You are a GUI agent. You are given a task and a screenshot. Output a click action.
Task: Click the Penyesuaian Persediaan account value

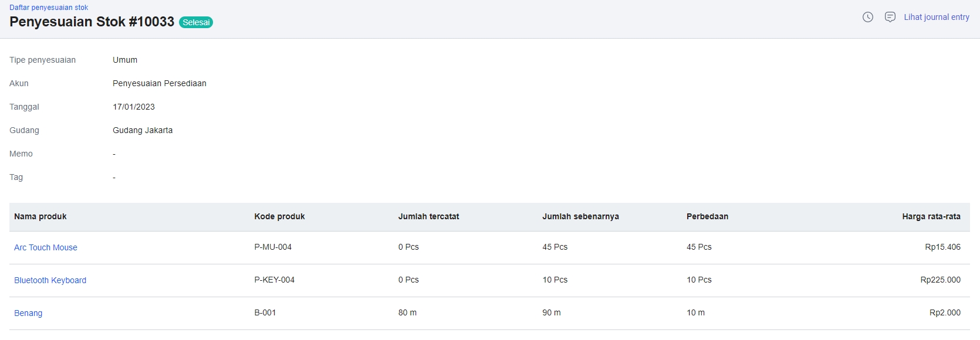coord(159,83)
